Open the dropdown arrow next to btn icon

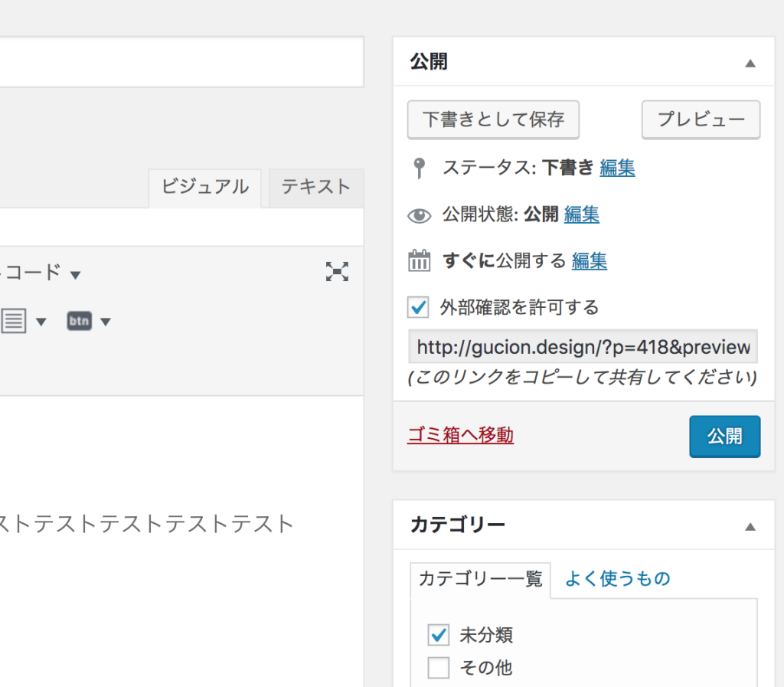[x=106, y=322]
